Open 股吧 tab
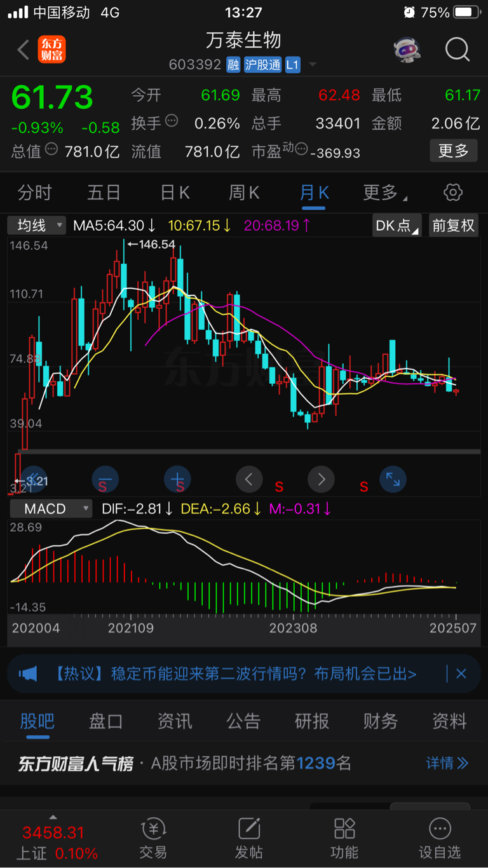 click(37, 721)
